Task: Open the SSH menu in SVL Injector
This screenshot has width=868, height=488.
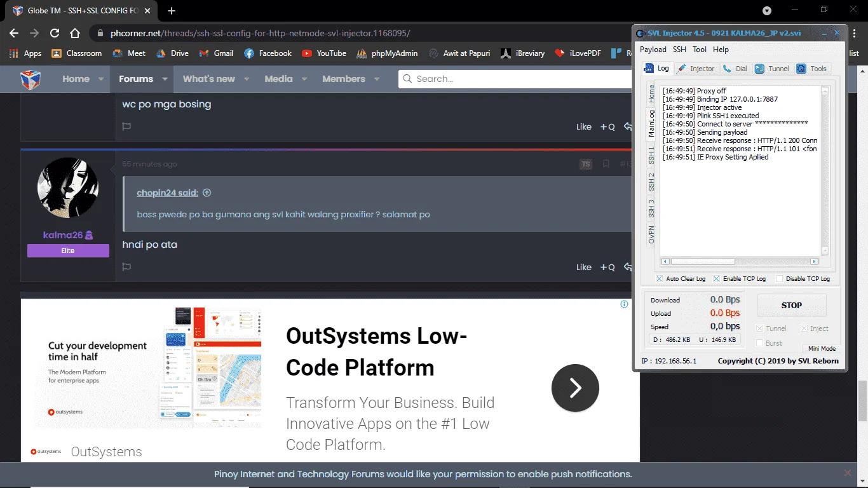Action: [x=679, y=50]
